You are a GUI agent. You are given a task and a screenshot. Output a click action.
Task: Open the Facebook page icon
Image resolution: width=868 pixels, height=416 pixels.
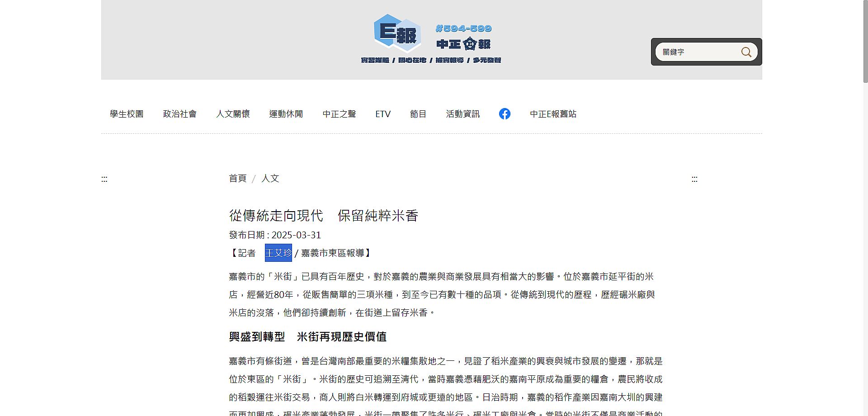click(x=505, y=114)
